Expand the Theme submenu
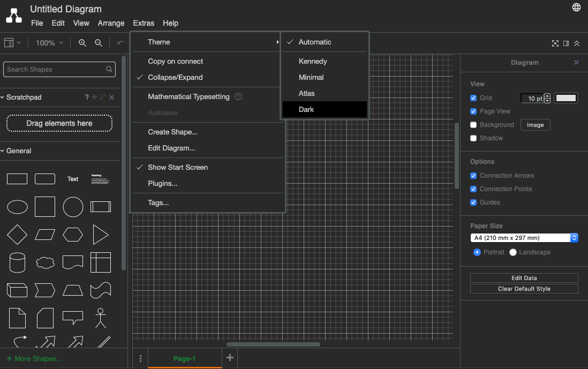This screenshot has width=588, height=369. point(206,42)
